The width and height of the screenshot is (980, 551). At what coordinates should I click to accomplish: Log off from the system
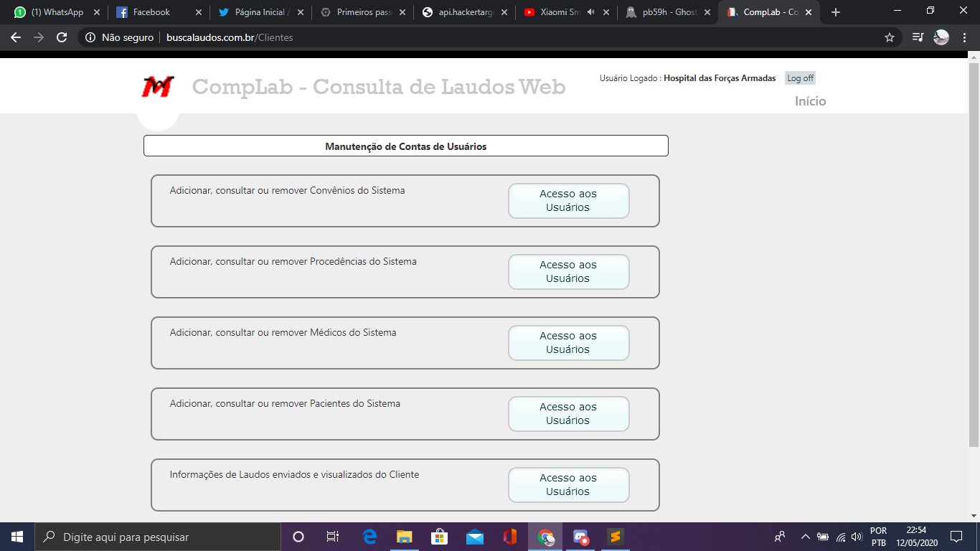pyautogui.click(x=801, y=78)
